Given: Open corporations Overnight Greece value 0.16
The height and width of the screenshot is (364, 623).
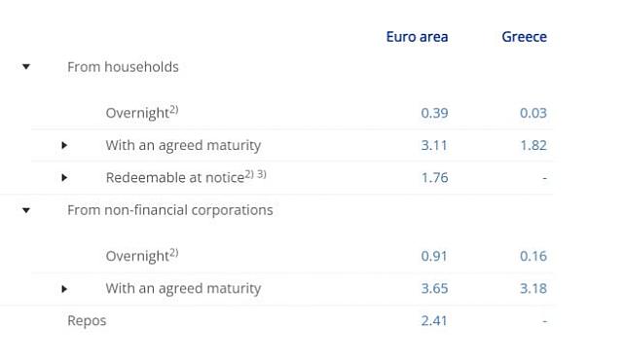Looking at the screenshot, I should [x=533, y=256].
